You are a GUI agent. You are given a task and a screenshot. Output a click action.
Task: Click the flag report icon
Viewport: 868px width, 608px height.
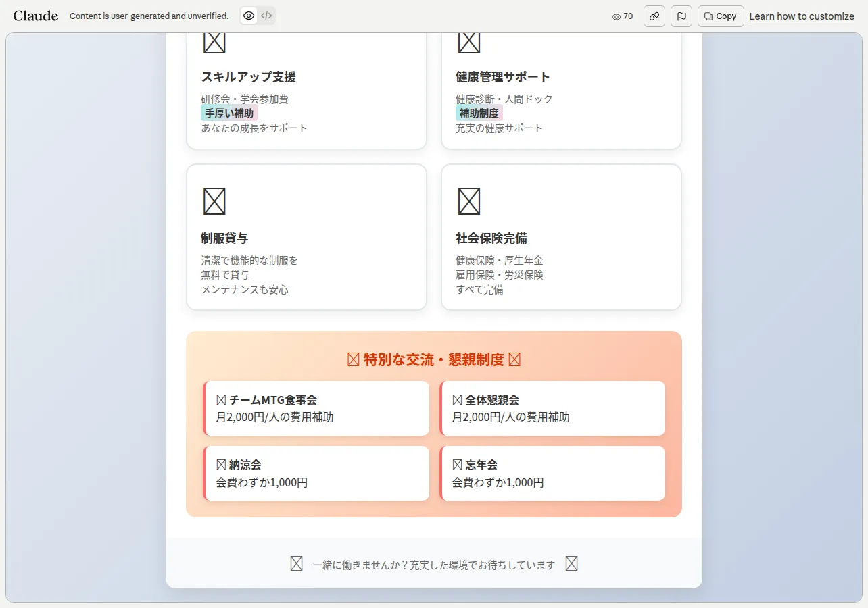(681, 16)
